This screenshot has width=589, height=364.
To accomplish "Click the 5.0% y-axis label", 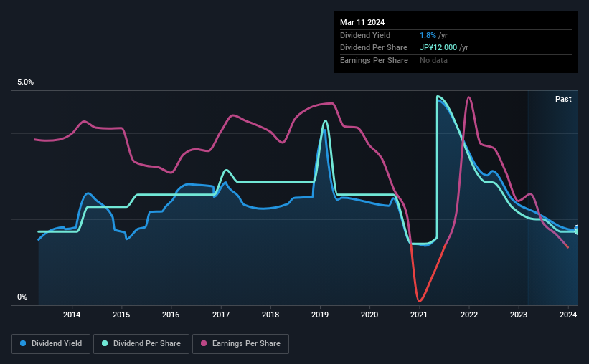I will [x=25, y=82].
